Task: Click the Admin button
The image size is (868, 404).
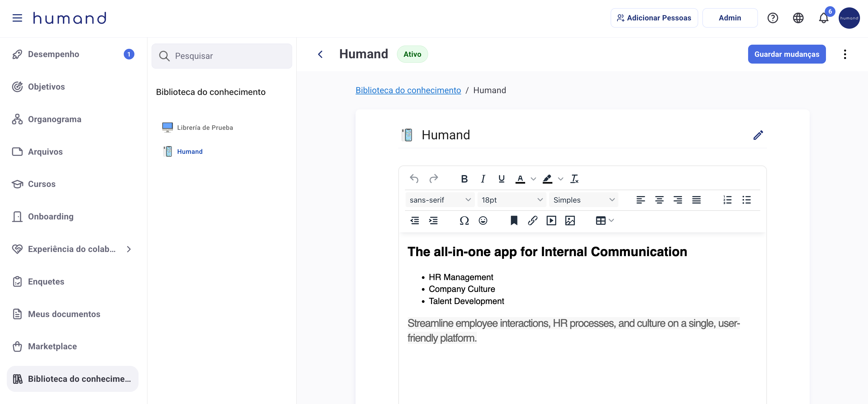Action: coord(729,18)
